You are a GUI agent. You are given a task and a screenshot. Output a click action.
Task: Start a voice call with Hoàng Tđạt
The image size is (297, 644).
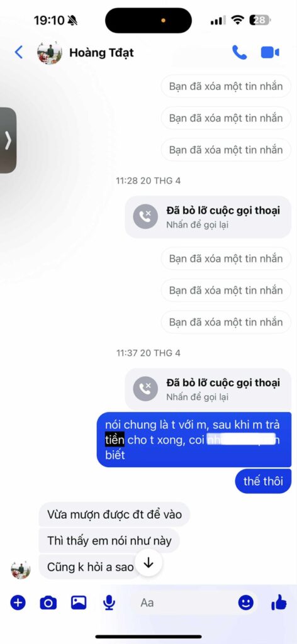point(239,53)
